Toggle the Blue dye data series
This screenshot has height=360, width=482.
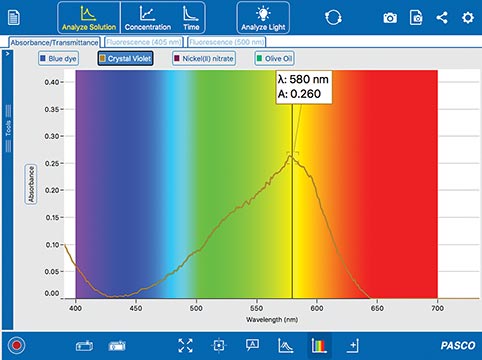[x=58, y=59]
